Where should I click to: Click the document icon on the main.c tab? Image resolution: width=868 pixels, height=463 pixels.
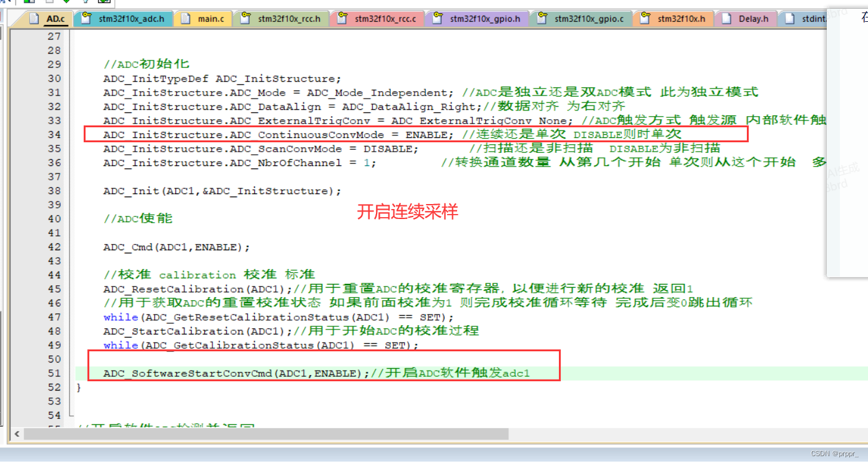pyautogui.click(x=187, y=19)
